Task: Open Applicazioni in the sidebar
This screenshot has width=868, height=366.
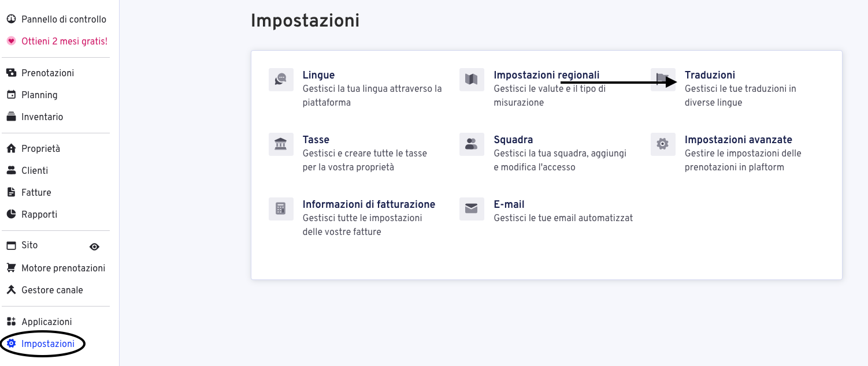Action: [x=46, y=322]
